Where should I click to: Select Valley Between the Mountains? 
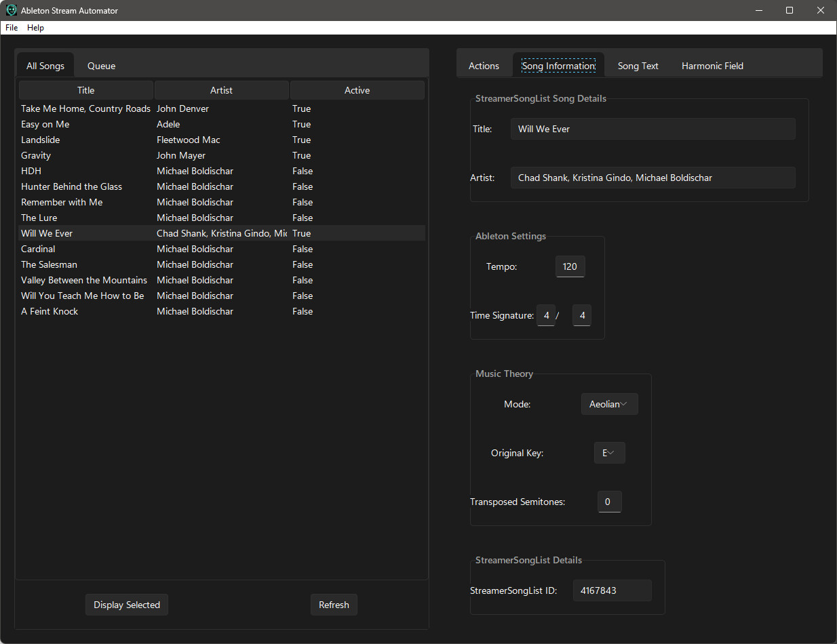click(84, 280)
